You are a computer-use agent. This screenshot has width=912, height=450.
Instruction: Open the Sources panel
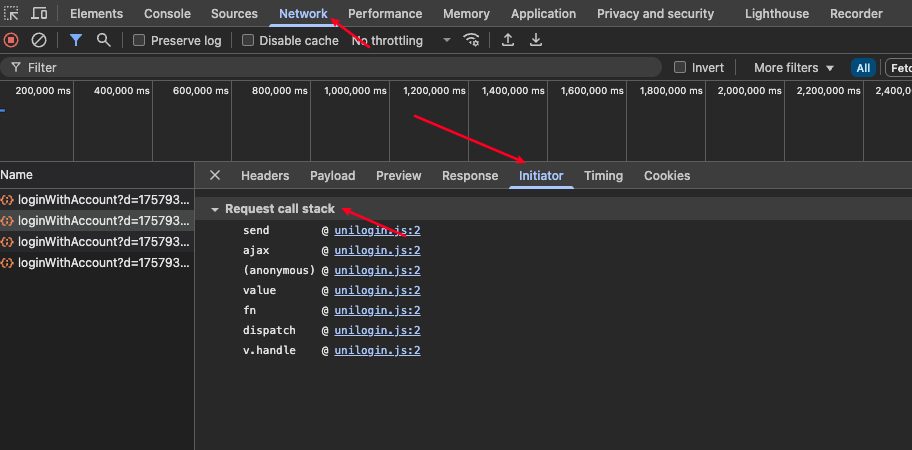(234, 13)
